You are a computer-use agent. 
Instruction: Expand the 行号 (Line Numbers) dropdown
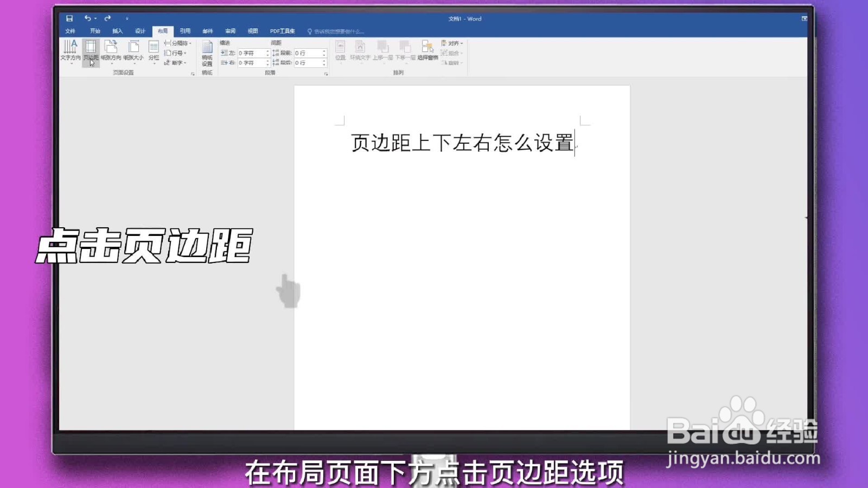point(177,53)
